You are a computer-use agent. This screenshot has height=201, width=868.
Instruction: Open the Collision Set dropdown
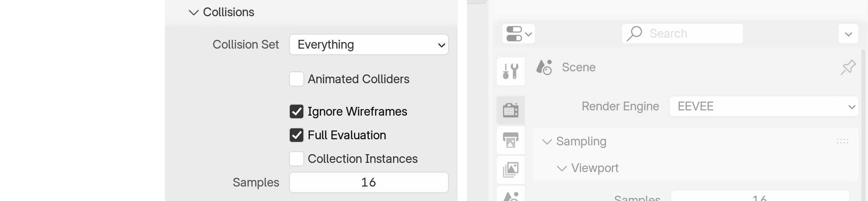[369, 45]
